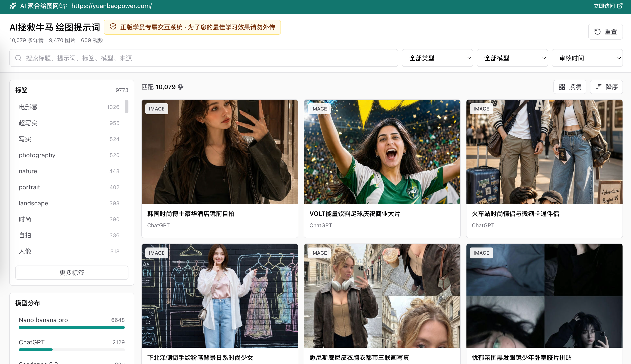
Task: Open the 审核时间 sort dropdown
Action: pyautogui.click(x=587, y=58)
